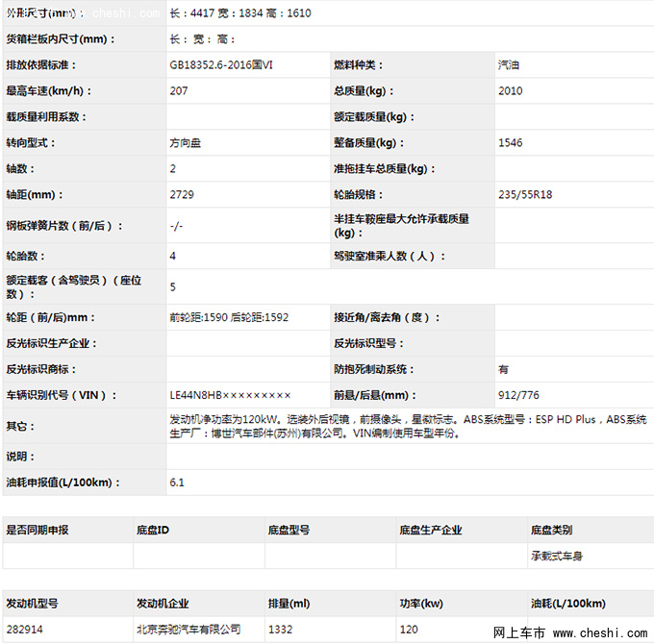Click the power value 120 in engine table
This screenshot has height=644, width=654.
point(409,630)
